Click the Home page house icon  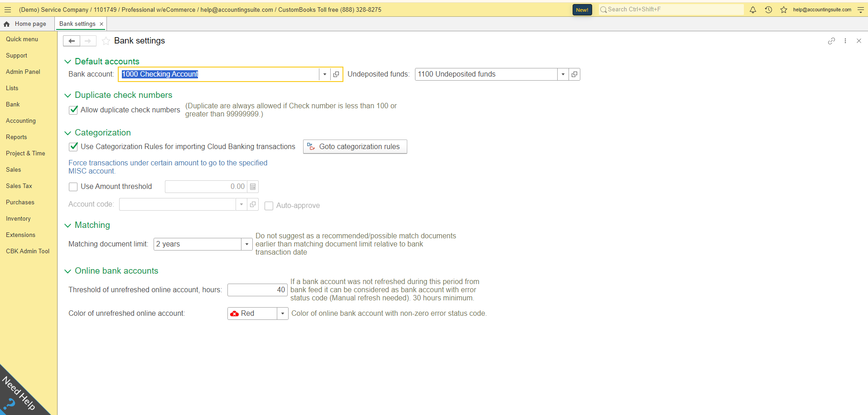click(x=7, y=24)
